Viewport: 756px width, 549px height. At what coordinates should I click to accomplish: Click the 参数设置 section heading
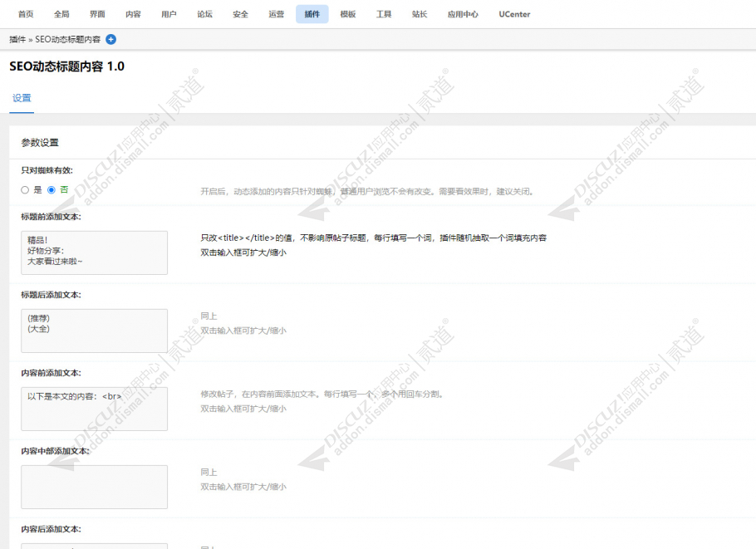(x=40, y=143)
